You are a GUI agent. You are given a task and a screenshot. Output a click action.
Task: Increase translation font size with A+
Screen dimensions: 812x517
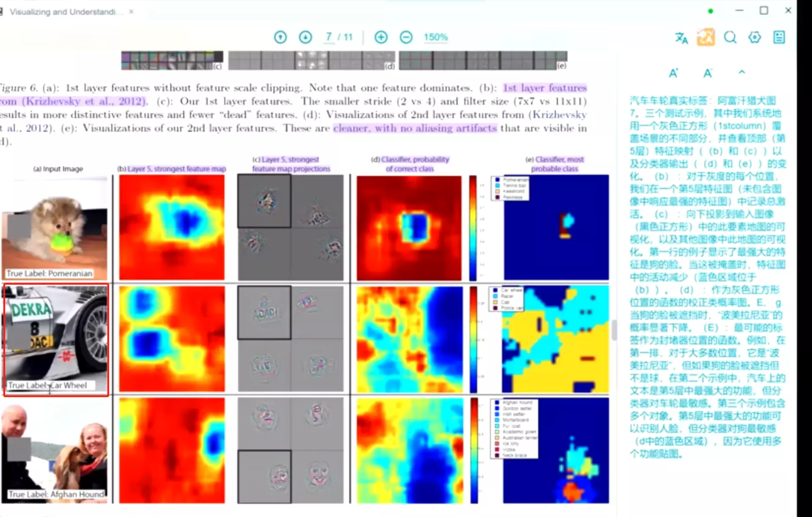point(673,73)
